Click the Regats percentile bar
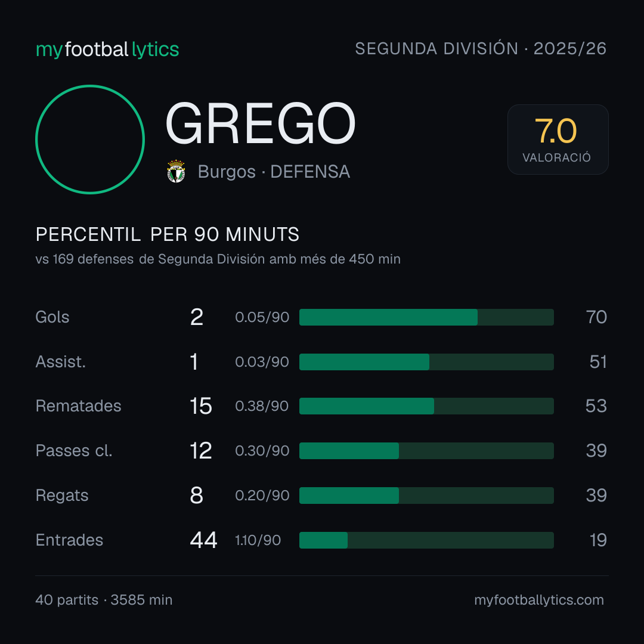Image resolution: width=644 pixels, height=644 pixels. [426, 496]
